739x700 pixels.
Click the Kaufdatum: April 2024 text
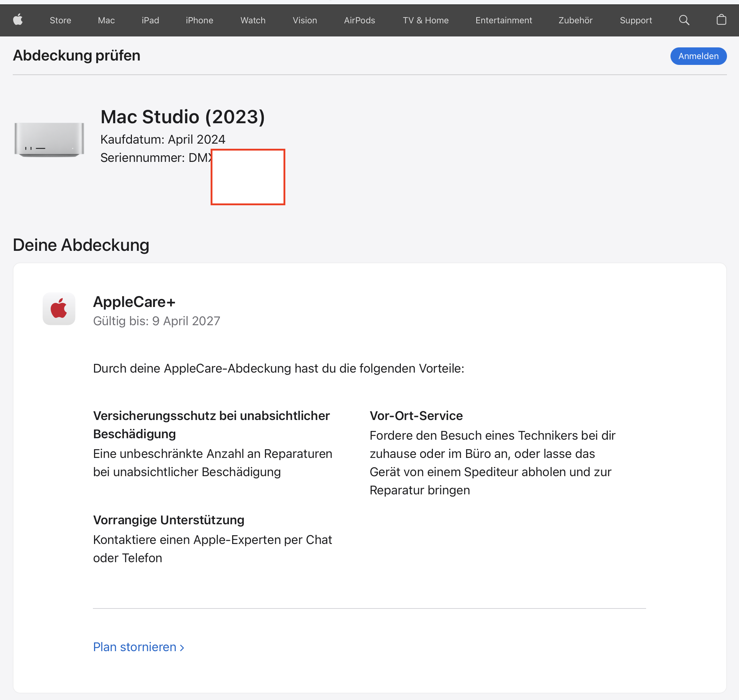(x=163, y=140)
